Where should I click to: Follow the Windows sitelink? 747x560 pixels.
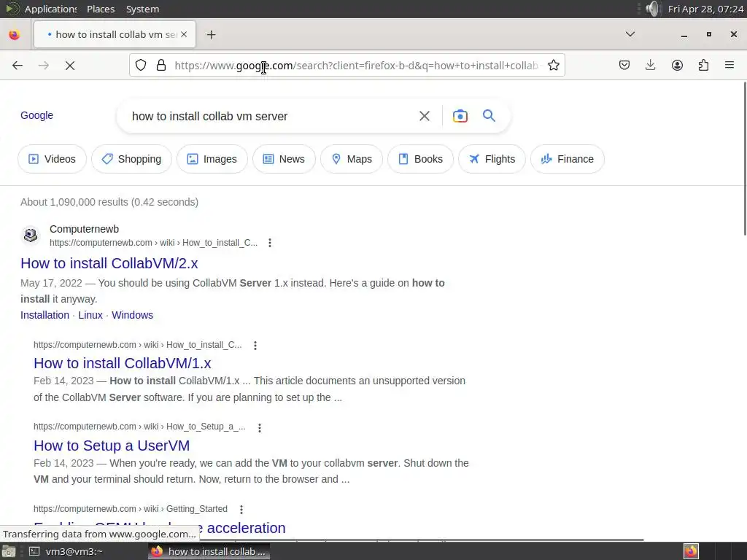133,315
